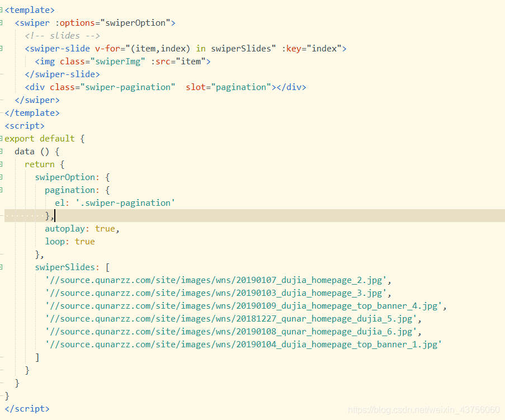505x420 pixels.
Task: Click the el: property key
Action: pos(62,203)
